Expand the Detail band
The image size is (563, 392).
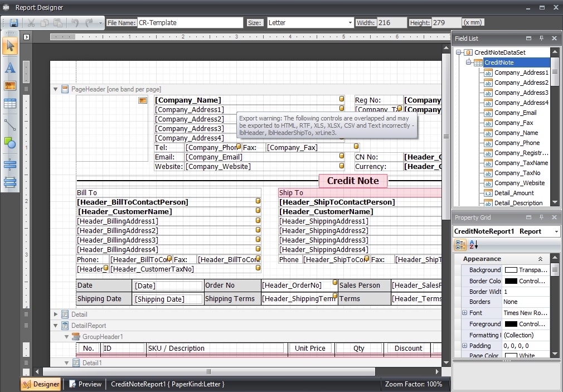pyautogui.click(x=56, y=314)
